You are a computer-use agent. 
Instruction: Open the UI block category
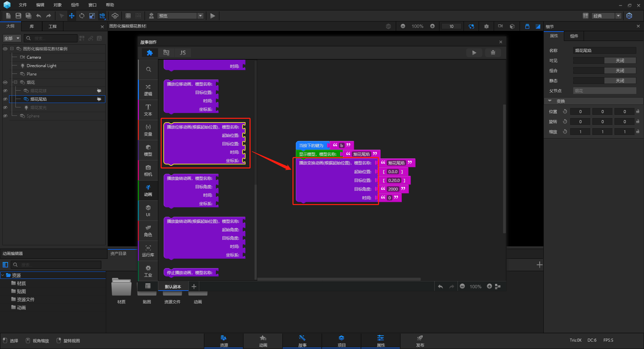coord(148,211)
